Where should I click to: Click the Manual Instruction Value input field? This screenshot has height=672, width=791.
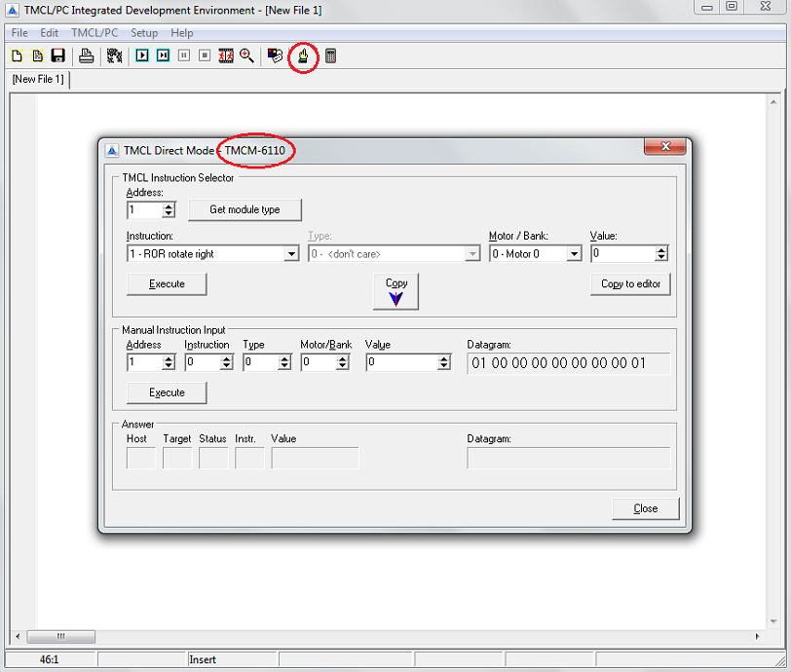click(401, 362)
